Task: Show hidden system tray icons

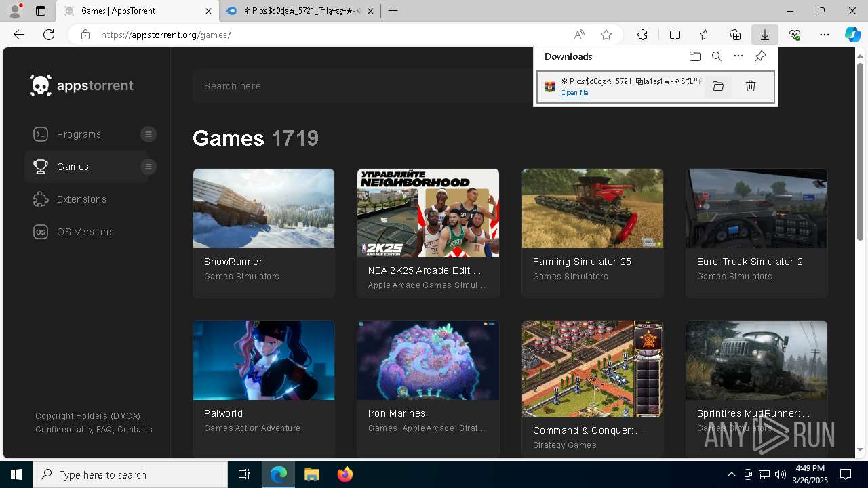Action: click(731, 474)
